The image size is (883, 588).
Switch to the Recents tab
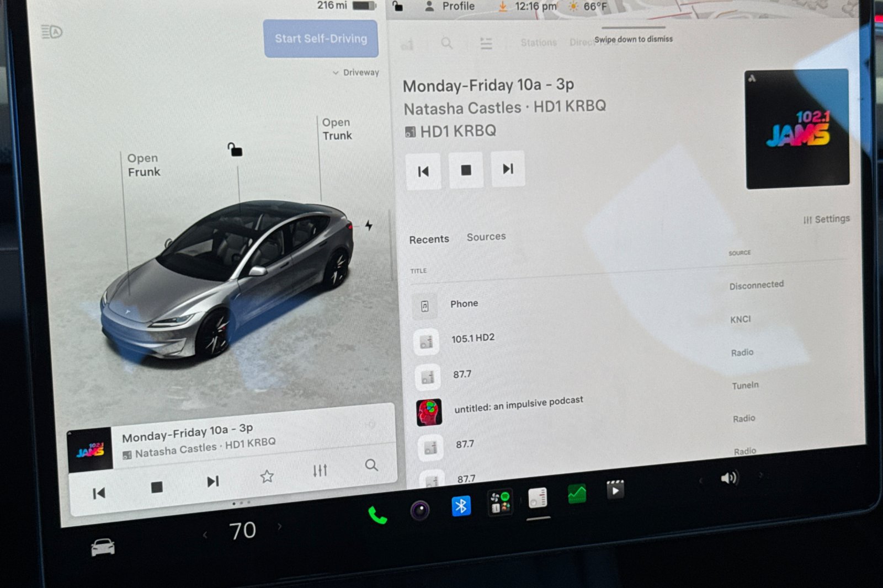pyautogui.click(x=429, y=239)
